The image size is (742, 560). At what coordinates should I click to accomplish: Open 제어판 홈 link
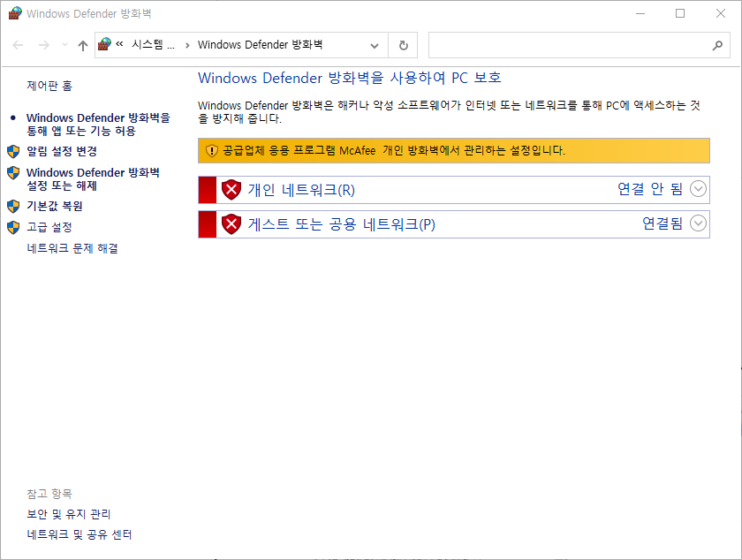pos(49,86)
